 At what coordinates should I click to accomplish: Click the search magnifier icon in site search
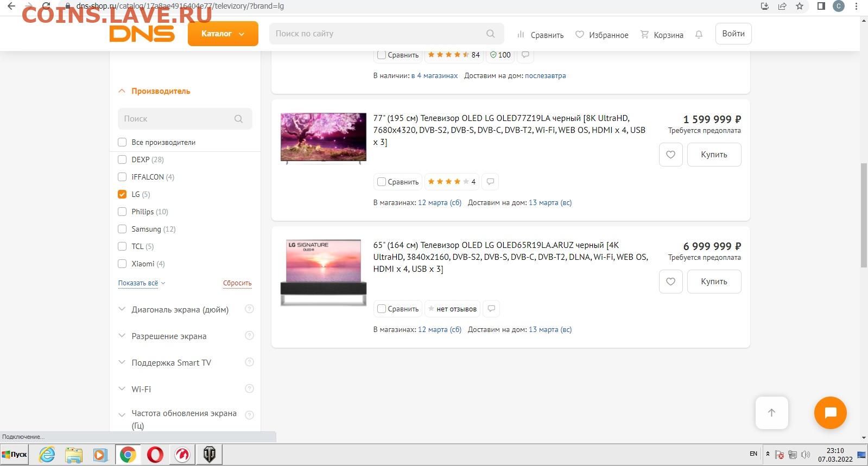tap(491, 34)
